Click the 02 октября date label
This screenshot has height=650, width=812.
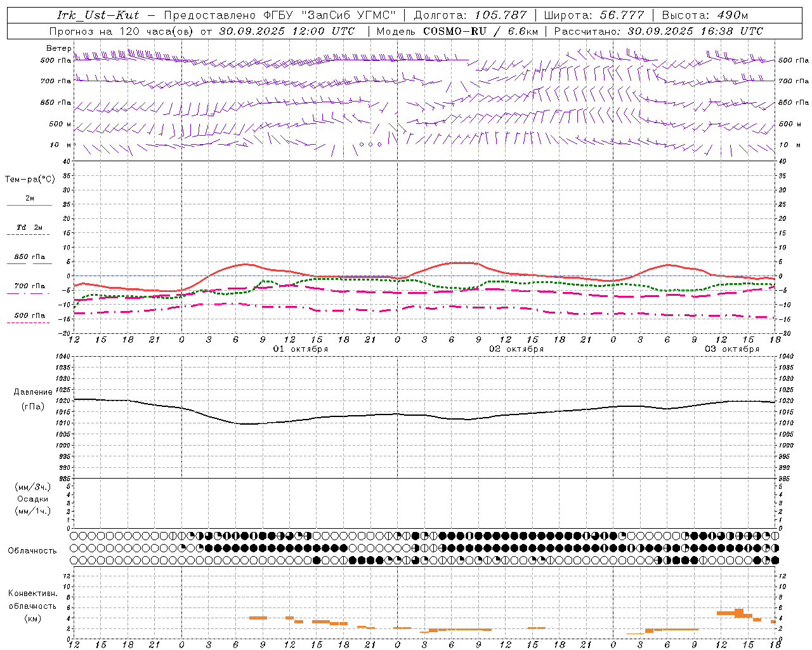pyautogui.click(x=516, y=349)
